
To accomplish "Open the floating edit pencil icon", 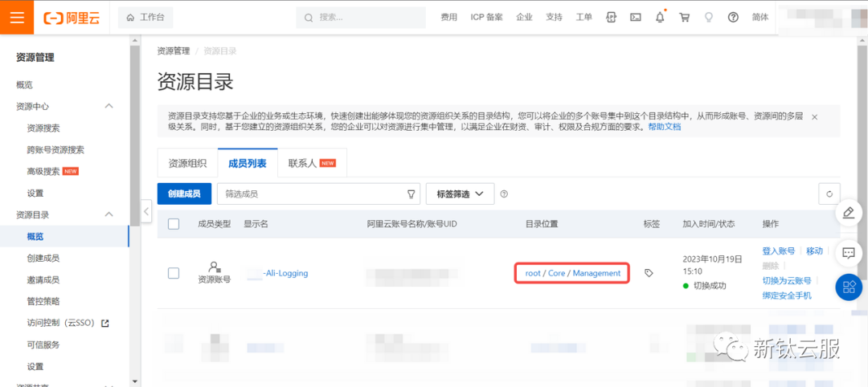I will click(x=849, y=212).
